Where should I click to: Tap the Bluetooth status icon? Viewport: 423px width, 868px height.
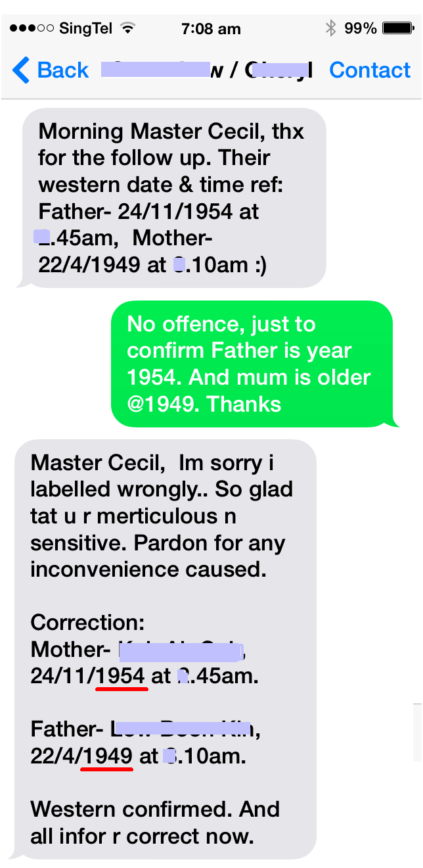click(x=330, y=28)
